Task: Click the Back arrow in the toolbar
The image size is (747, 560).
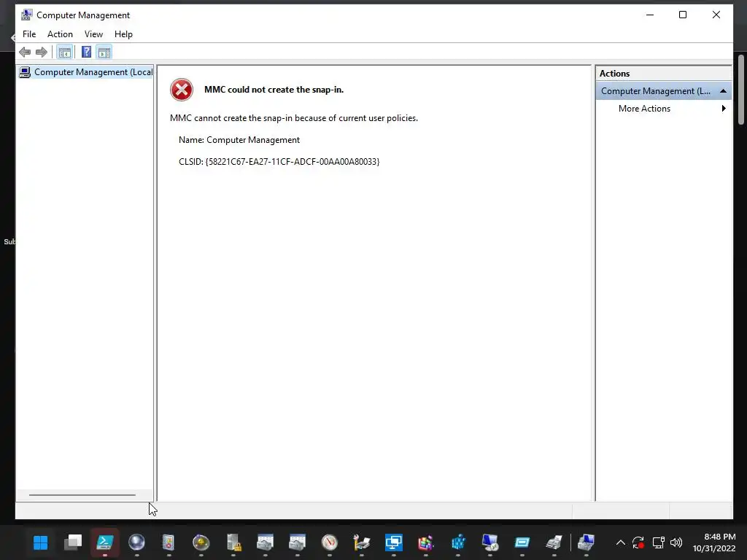Action: [x=25, y=52]
